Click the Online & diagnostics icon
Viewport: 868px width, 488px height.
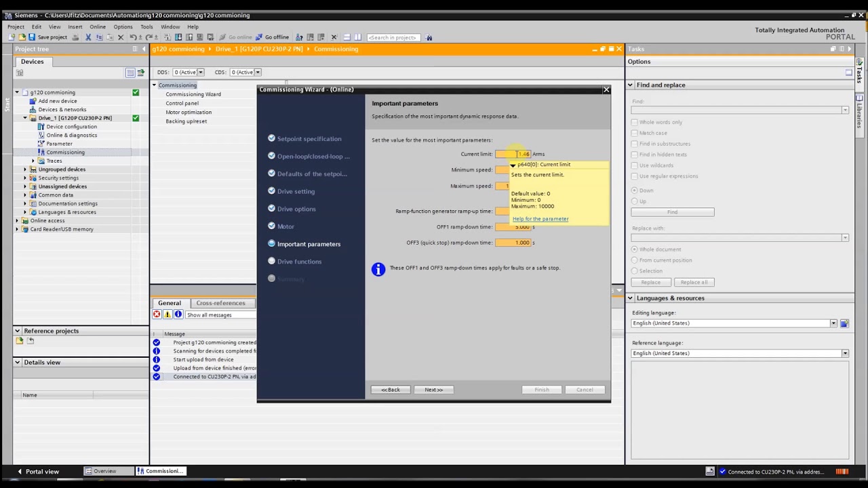41,135
